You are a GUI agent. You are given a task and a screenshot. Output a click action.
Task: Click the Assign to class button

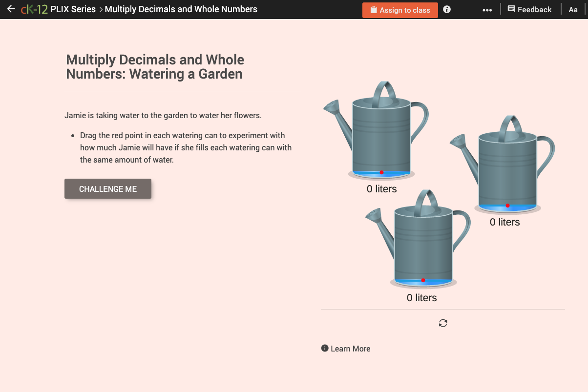pyautogui.click(x=400, y=9)
